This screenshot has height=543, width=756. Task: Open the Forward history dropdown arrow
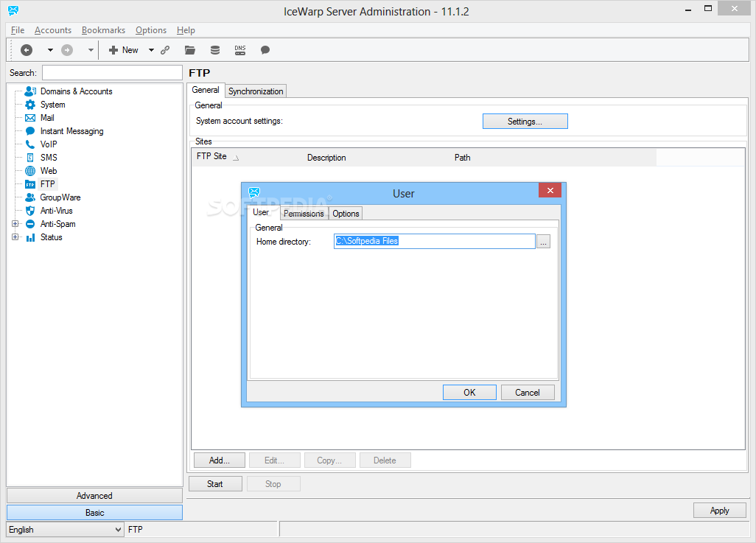tap(91, 49)
